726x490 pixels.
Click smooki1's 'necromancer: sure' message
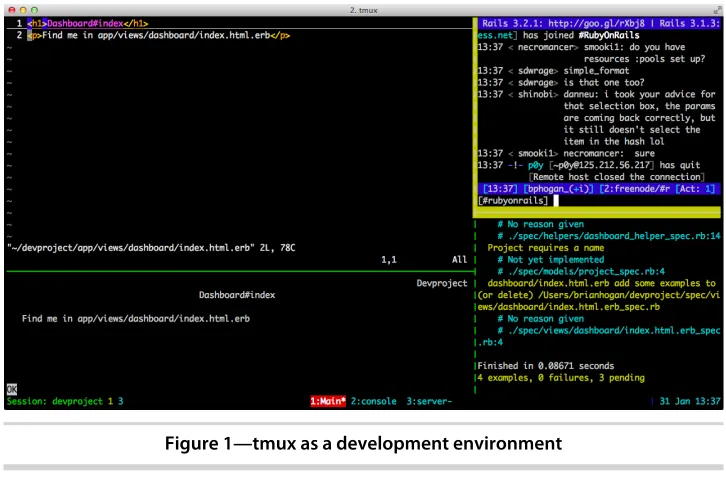coord(609,153)
